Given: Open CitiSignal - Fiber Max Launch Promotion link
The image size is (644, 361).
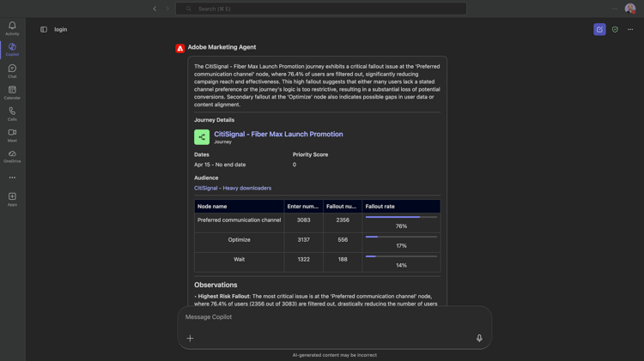Looking at the screenshot, I should click(x=278, y=134).
